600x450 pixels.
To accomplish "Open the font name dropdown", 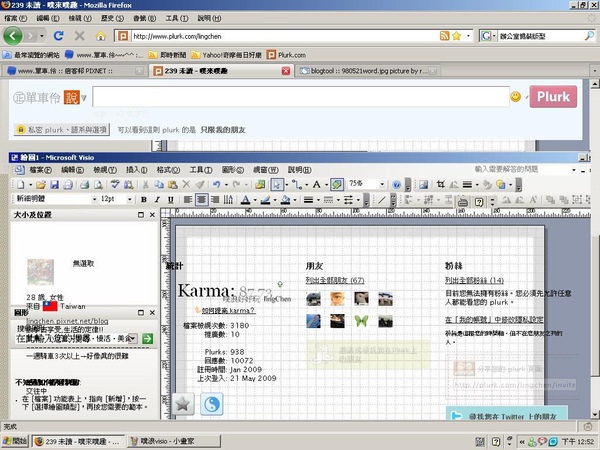I will tap(94, 199).
